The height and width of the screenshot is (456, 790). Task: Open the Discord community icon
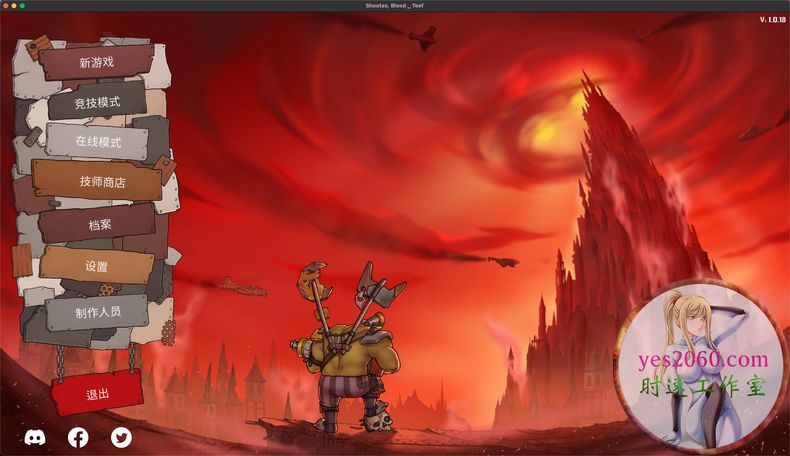pyautogui.click(x=35, y=437)
